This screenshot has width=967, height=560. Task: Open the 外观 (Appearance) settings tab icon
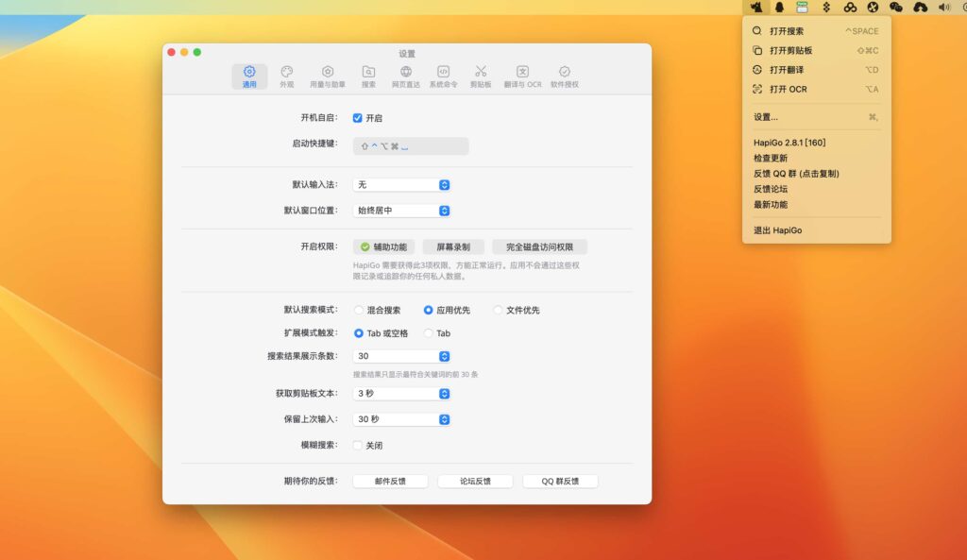pyautogui.click(x=287, y=76)
